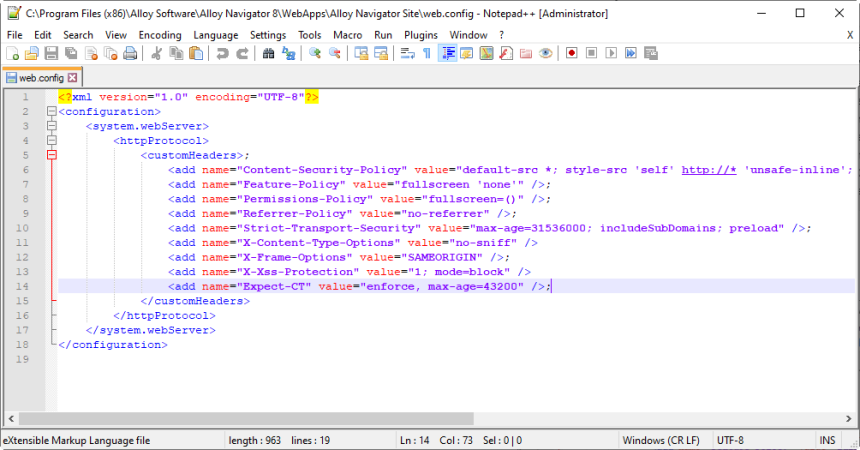This screenshot has height=450, width=860.
Task: Start macro recording with red dot icon
Action: [571, 54]
